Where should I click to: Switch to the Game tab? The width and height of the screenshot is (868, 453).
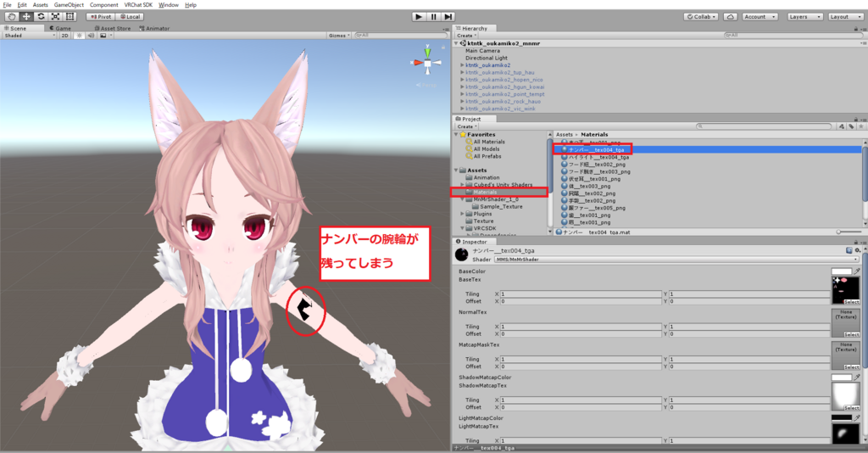tap(60, 28)
